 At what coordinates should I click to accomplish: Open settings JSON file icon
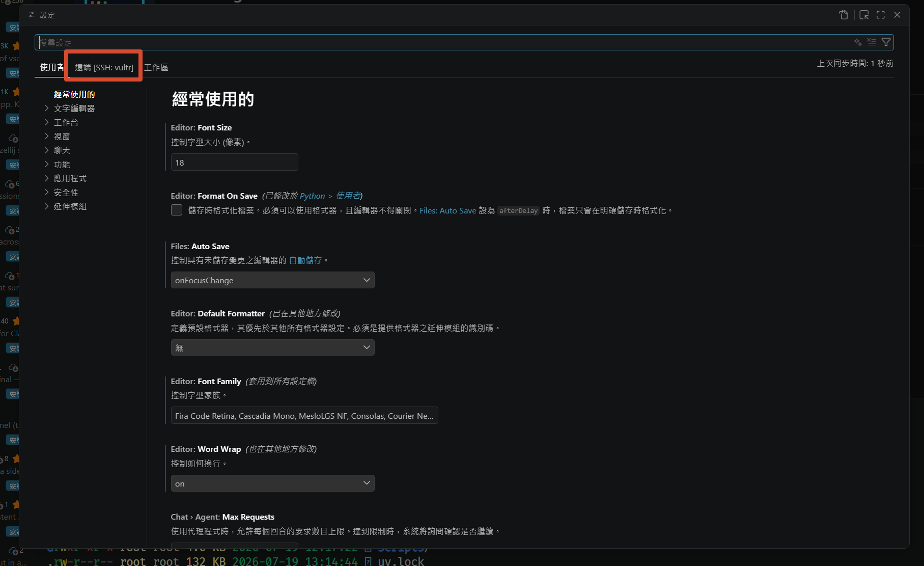(844, 15)
